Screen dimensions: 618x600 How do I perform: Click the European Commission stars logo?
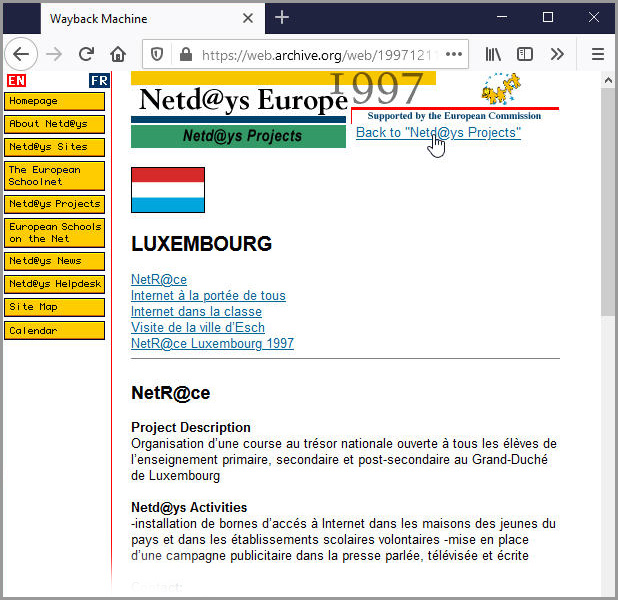click(501, 88)
